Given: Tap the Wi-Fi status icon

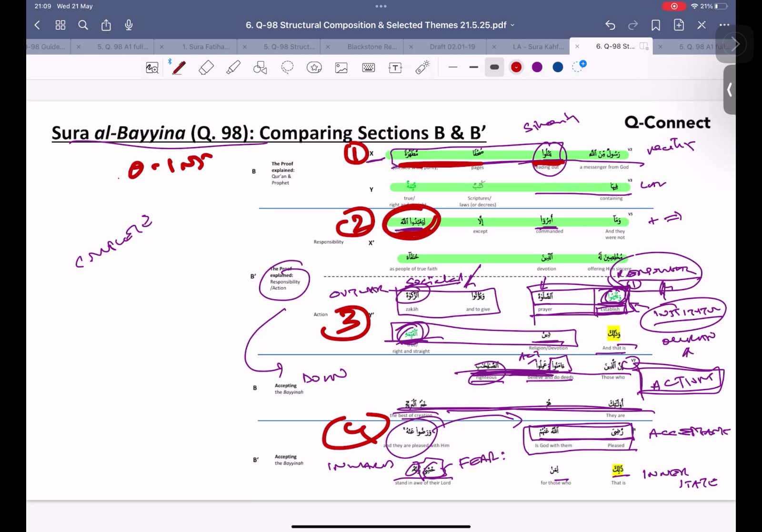Looking at the screenshot, I should (694, 6).
